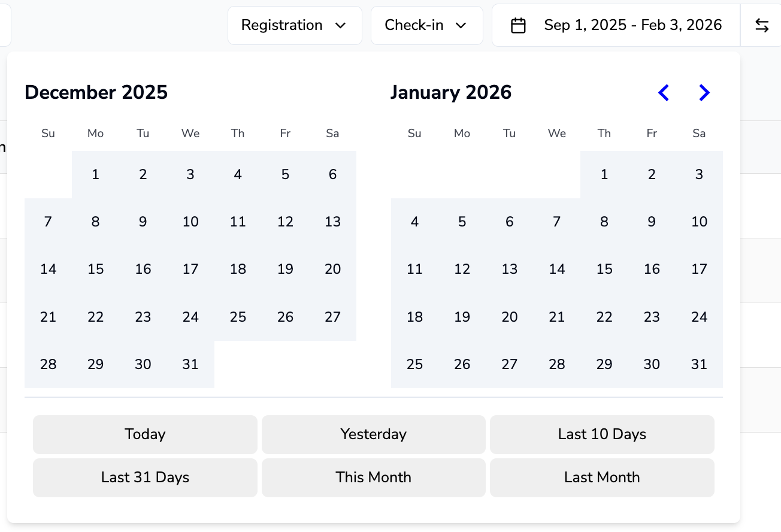
Task: Choose December 13, 2025
Action: pos(332,222)
